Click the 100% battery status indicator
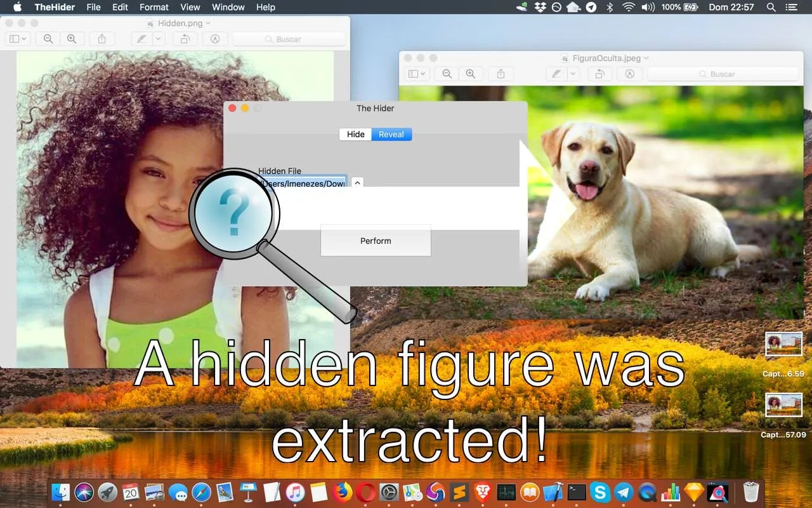 click(x=680, y=7)
